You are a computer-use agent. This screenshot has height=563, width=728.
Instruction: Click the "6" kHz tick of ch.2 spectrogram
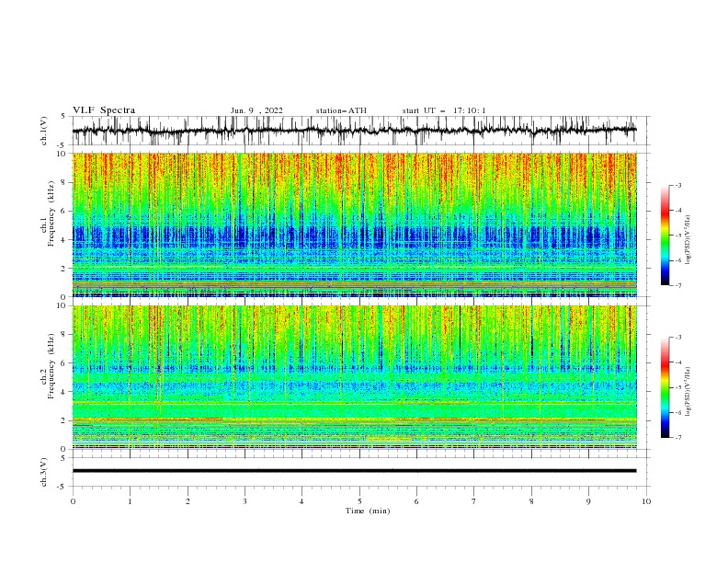coord(64,363)
